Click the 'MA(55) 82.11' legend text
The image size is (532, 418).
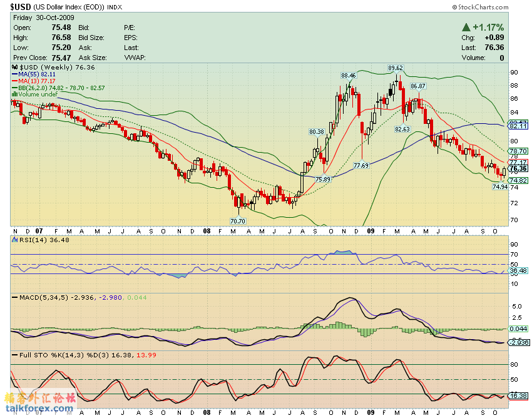pos(37,74)
